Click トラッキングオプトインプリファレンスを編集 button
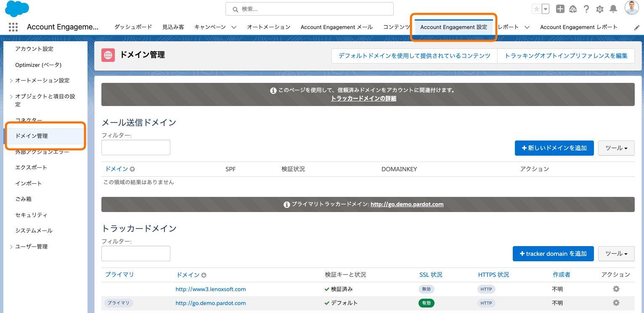Viewport: 644px width, 313px height. 566,56
